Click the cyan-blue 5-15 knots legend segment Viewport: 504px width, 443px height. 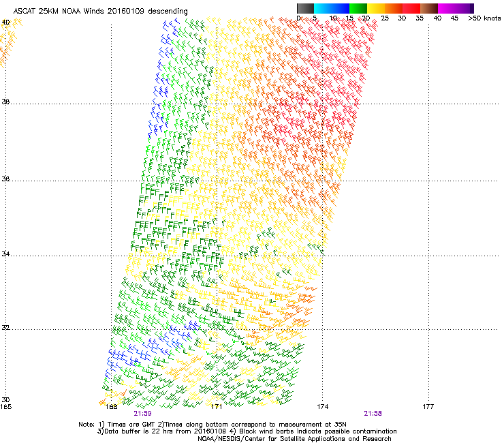[x=332, y=8]
